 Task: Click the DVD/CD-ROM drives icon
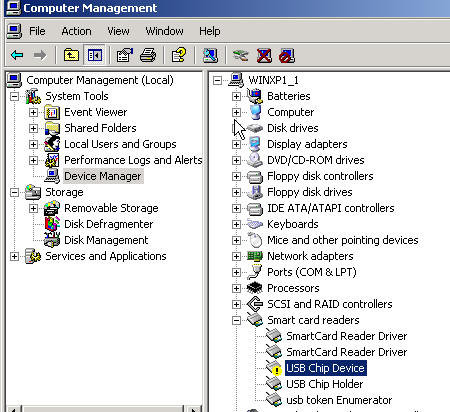[x=255, y=160]
